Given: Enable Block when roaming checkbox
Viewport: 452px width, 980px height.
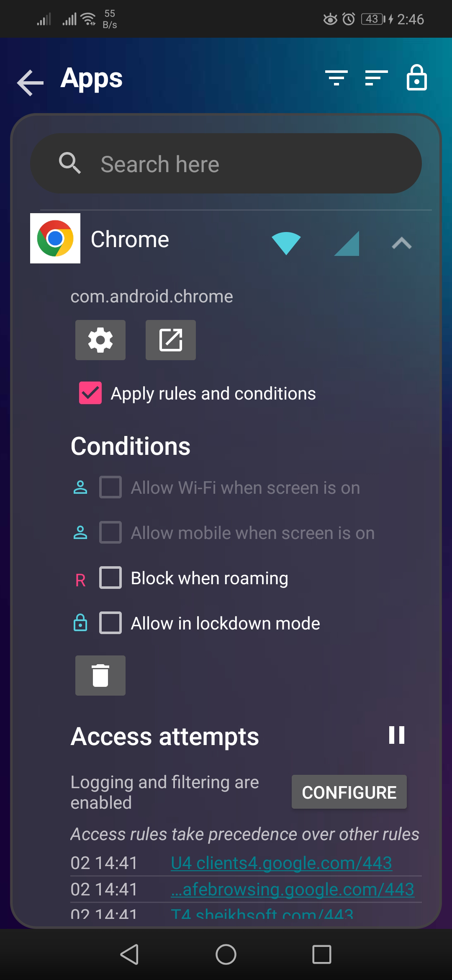Looking at the screenshot, I should (110, 578).
